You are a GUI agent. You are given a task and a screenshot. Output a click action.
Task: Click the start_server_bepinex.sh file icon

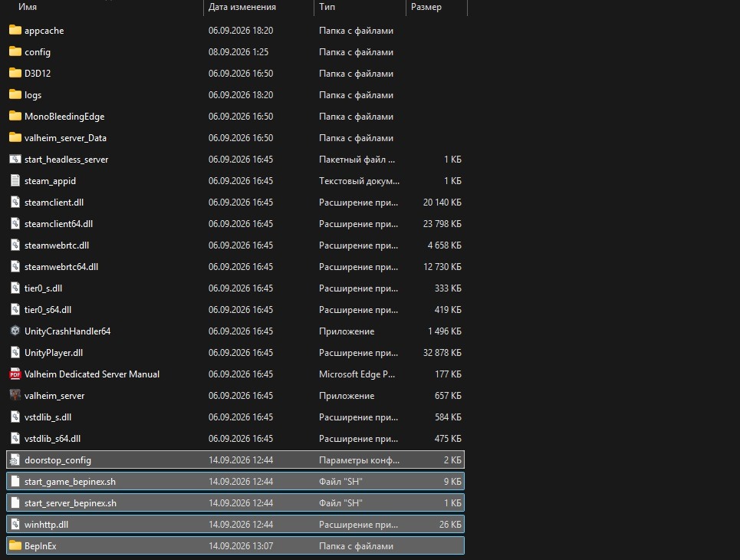[x=15, y=503]
